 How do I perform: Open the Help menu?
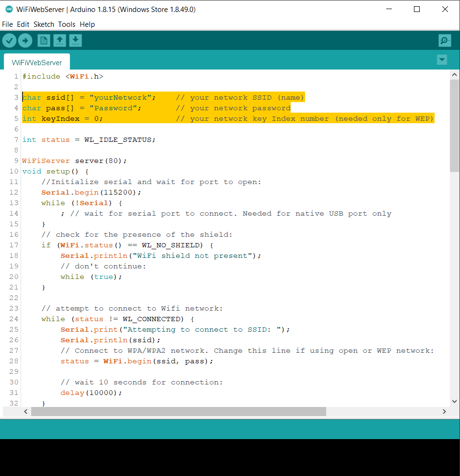point(87,24)
